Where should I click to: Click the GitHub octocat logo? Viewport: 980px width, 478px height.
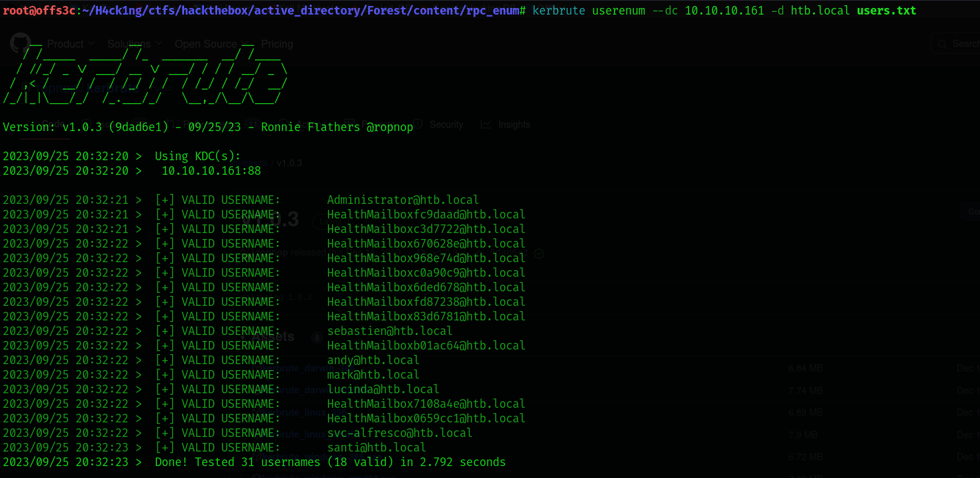[x=21, y=44]
